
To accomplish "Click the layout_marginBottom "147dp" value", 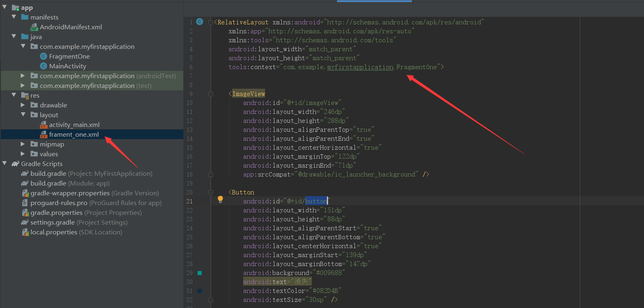I will [x=358, y=264].
